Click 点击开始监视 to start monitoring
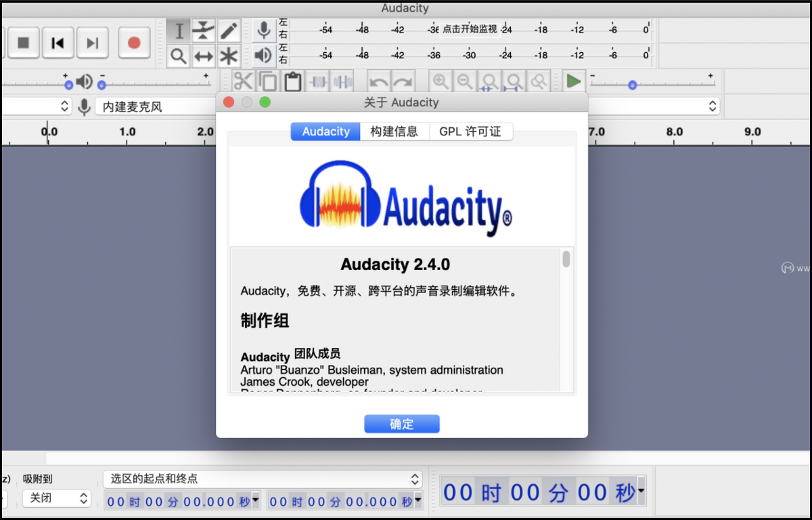The image size is (812, 520). click(x=470, y=30)
